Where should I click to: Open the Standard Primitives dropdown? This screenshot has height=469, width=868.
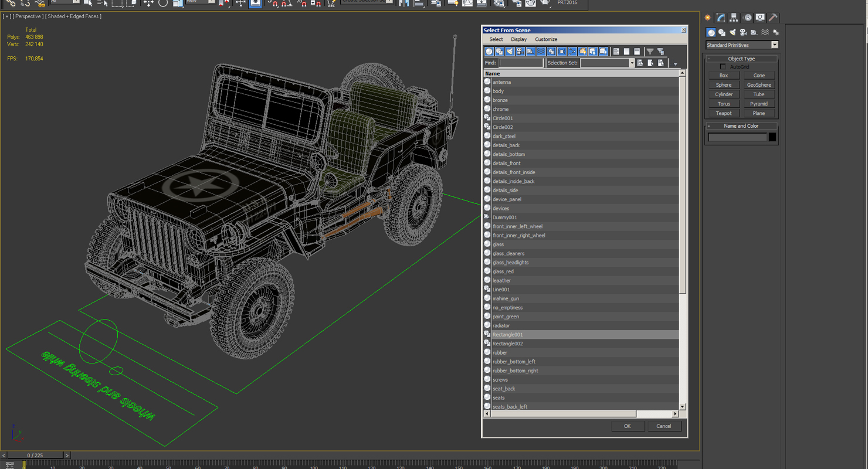742,45
